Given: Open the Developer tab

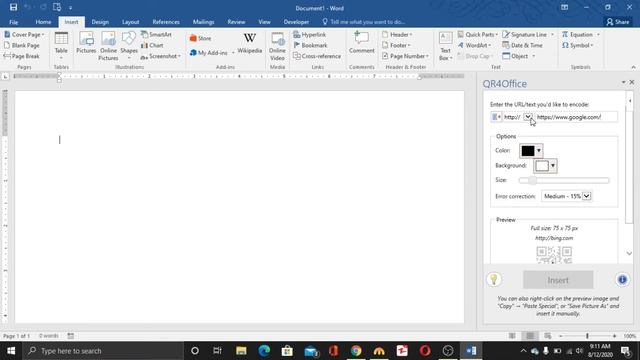Looking at the screenshot, I should (x=296, y=22).
